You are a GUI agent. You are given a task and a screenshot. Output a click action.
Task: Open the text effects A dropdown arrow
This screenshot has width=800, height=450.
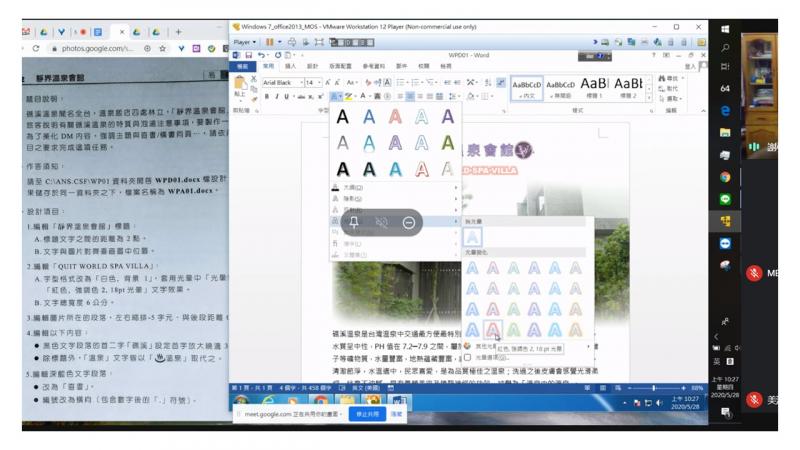[340, 96]
